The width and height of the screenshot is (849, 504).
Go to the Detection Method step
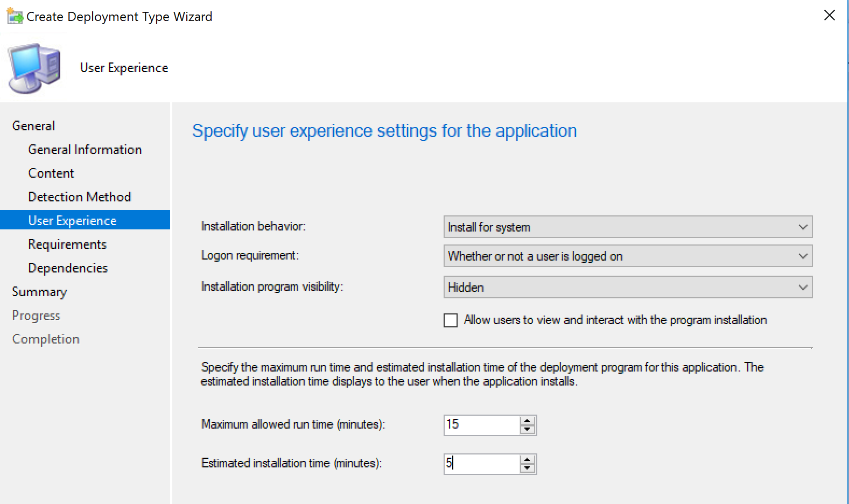point(80,197)
